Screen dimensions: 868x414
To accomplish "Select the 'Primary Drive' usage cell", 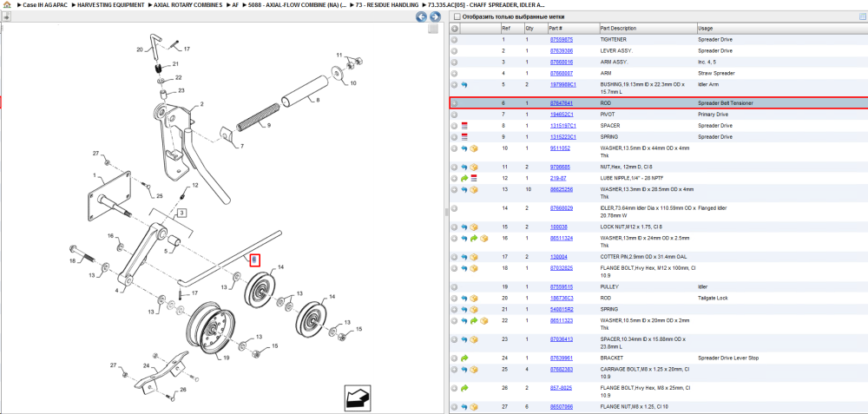I will tap(714, 114).
